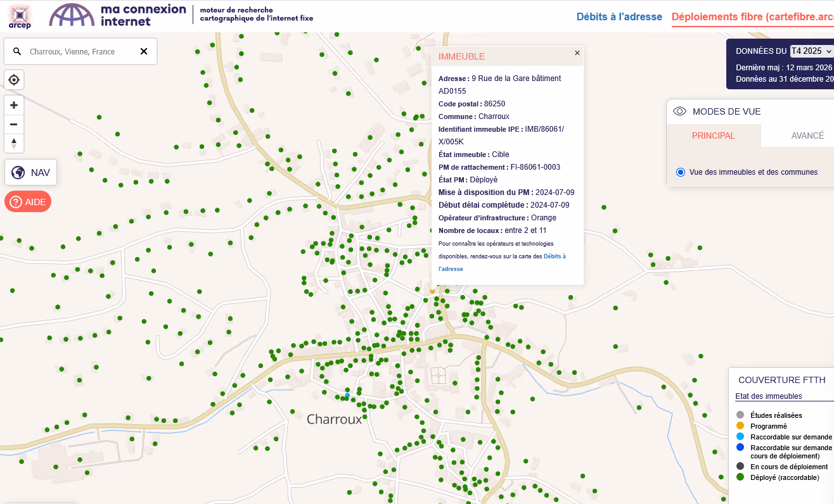
Task: Click the geolocation target button
Action: [14, 80]
